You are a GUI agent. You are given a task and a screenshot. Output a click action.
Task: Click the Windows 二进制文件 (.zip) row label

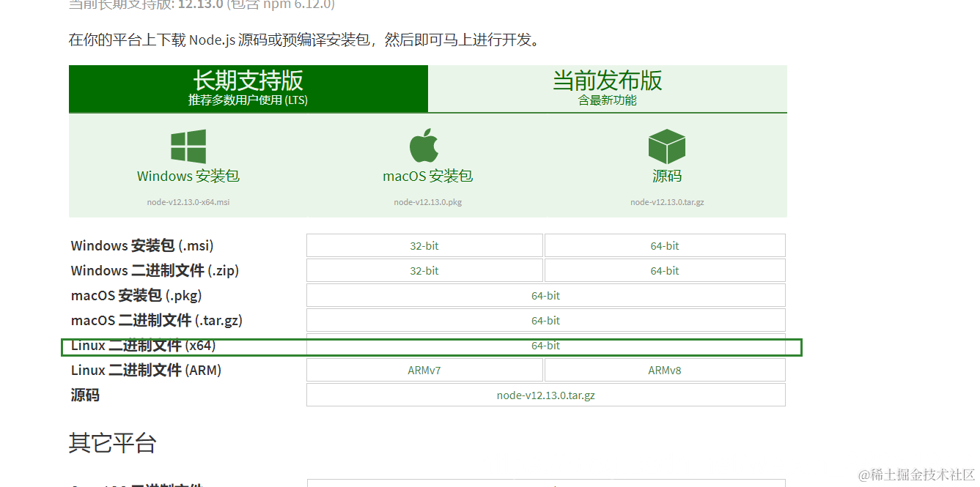point(155,271)
